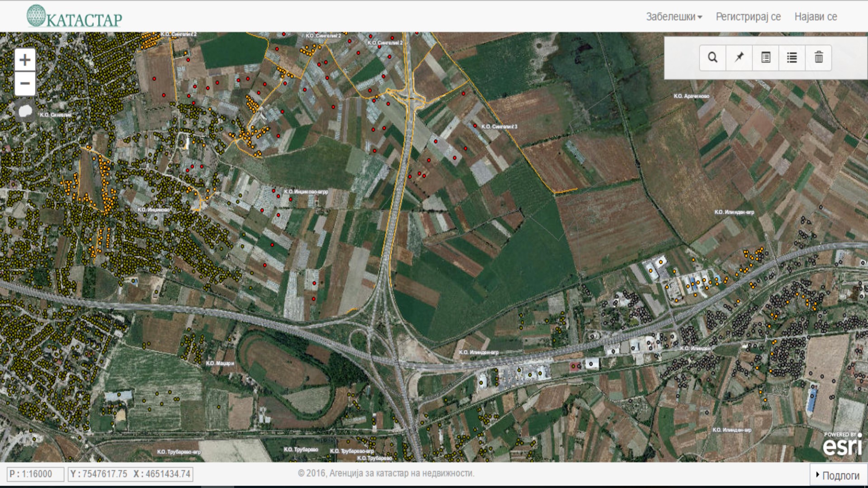Click the К.О. Инџиково map label

(x=154, y=210)
